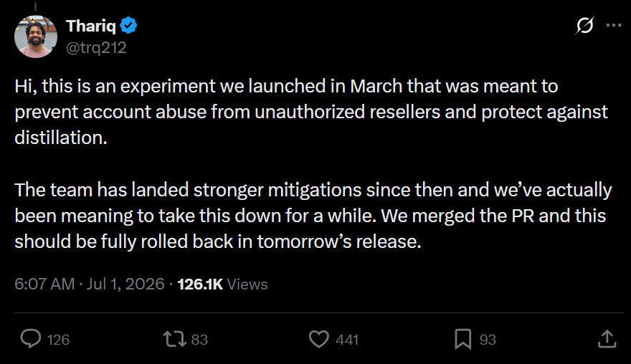631x364 pixels.
Task: Click the paragraph about tomorrow's release
Action: [x=313, y=216]
